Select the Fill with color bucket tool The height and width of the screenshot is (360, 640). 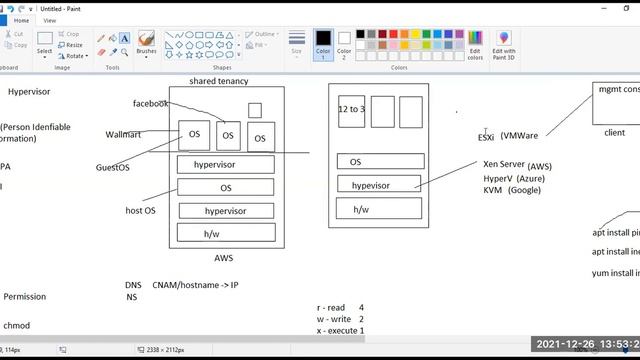pos(113,38)
